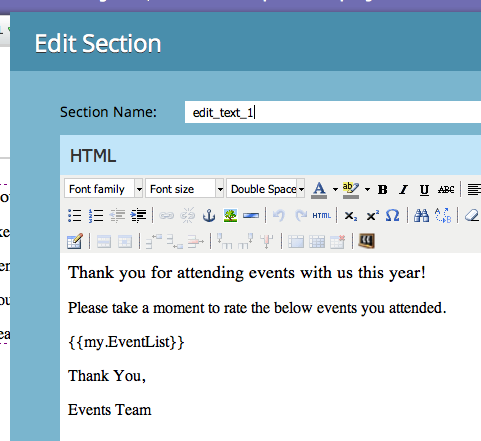Viewport: 481px width, 441px height.
Task: Insert anchor using anchor icon
Action: [209, 216]
